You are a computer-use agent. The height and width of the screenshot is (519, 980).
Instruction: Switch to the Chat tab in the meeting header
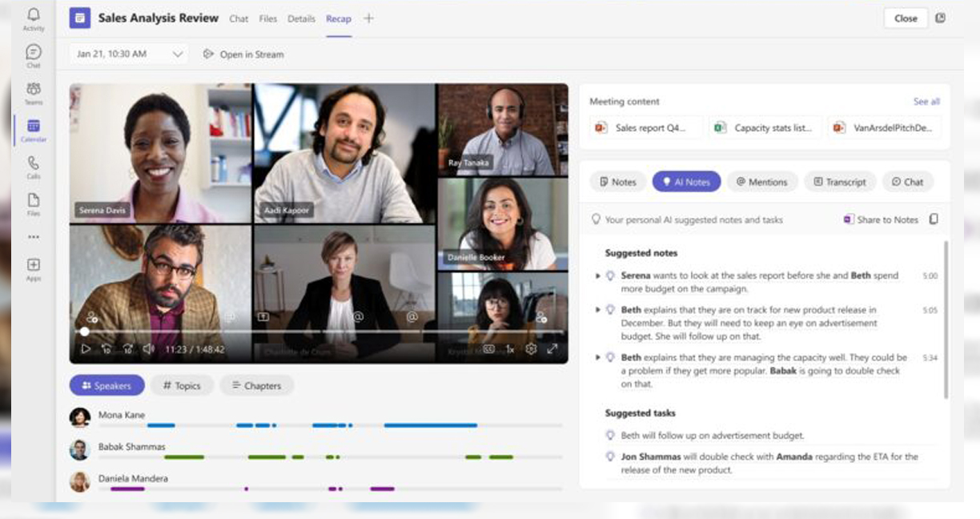239,18
